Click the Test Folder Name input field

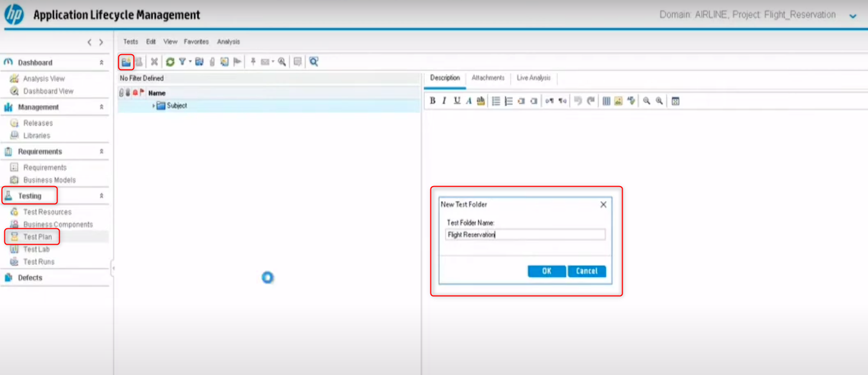click(x=525, y=235)
